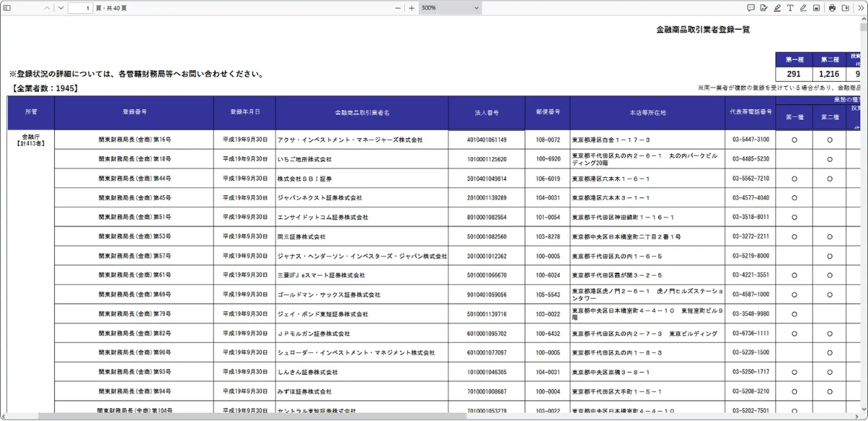Zoom out with the minus button

pyautogui.click(x=398, y=8)
